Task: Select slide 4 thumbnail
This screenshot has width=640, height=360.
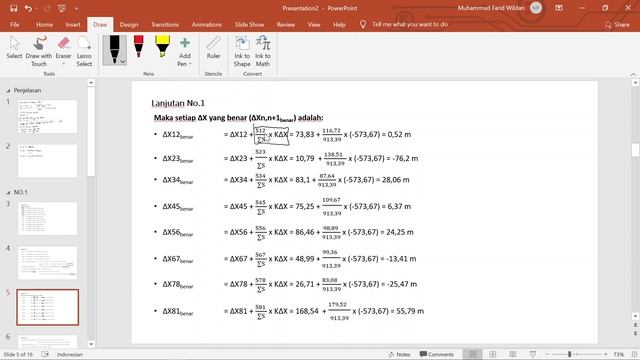Action: coord(47,263)
